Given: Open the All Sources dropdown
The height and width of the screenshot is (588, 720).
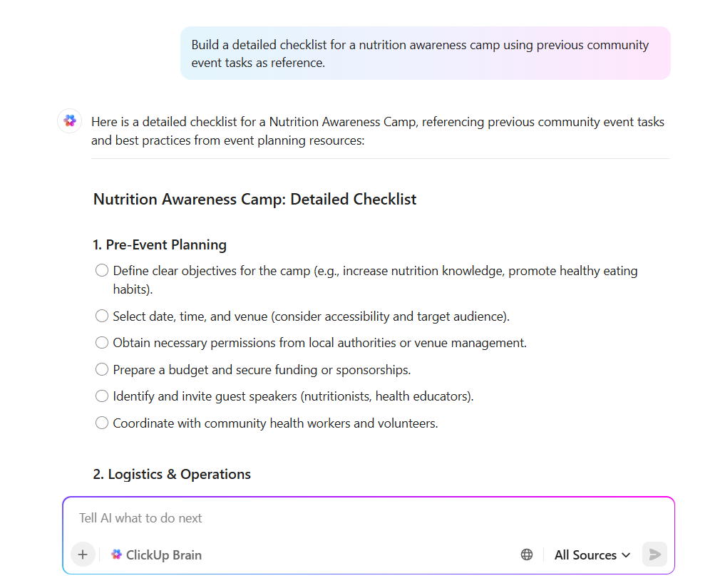Looking at the screenshot, I should [x=585, y=554].
